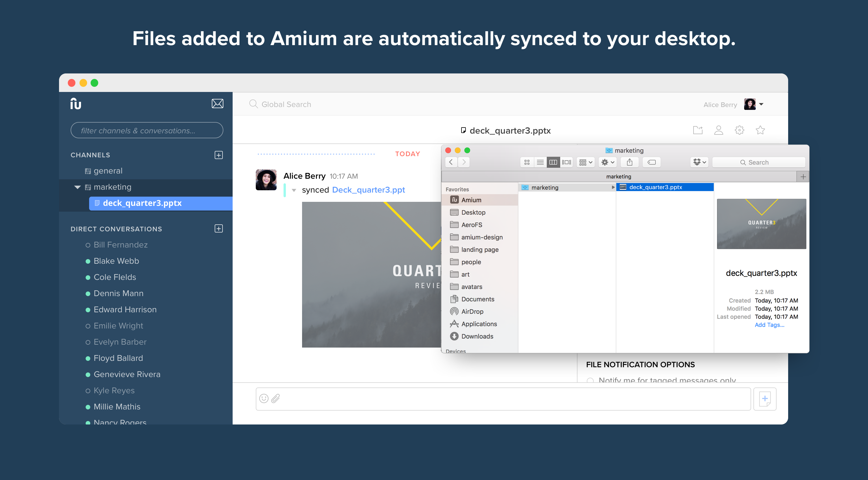Select notify for tagged messages only radio
The width and height of the screenshot is (868, 480).
click(590, 380)
